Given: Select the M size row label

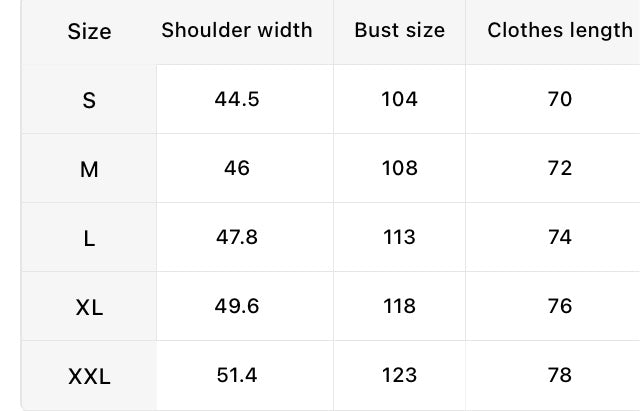Looking at the screenshot, I should click(89, 169).
